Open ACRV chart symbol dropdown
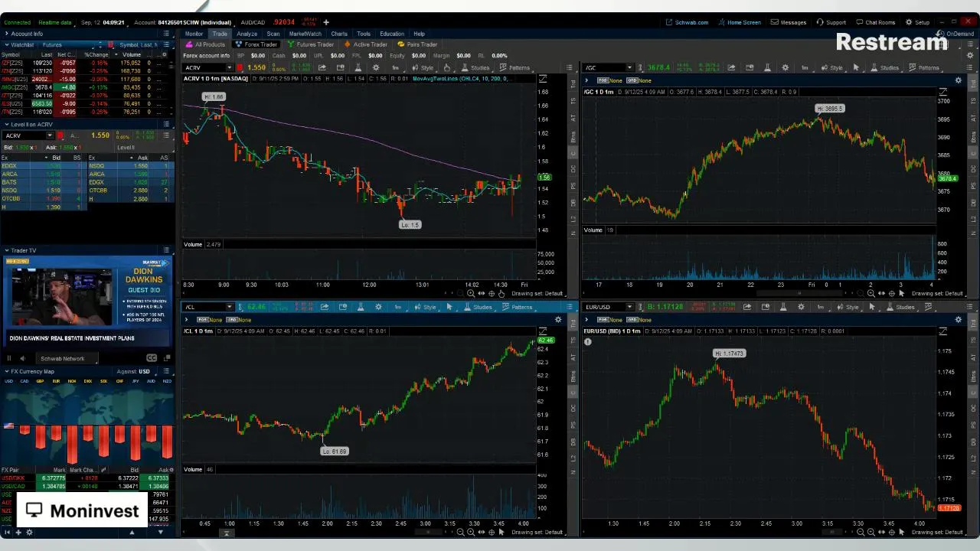Image resolution: width=980 pixels, height=551 pixels. tap(228, 67)
